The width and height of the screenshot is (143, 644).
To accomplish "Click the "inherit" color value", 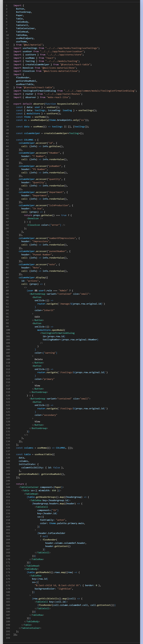I will (x=49, y=310).
